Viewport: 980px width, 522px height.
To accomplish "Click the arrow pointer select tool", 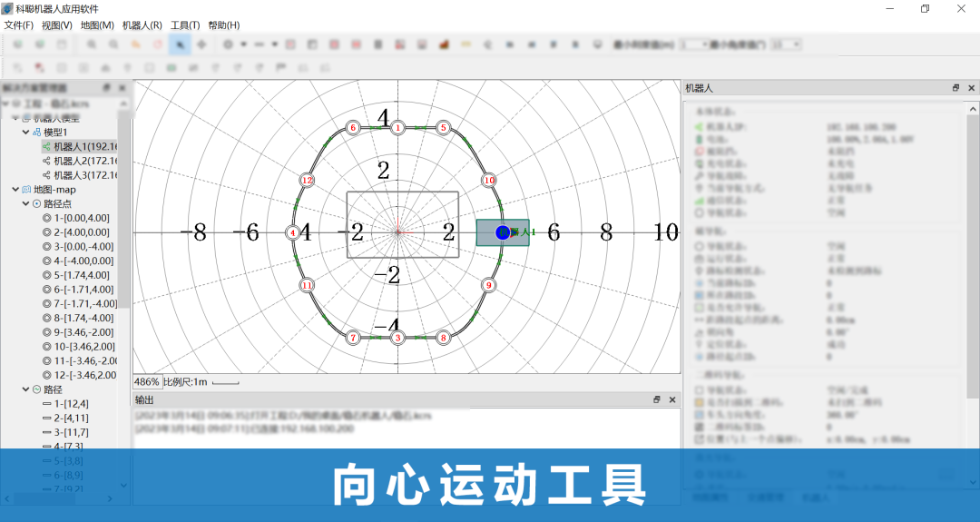I will (180, 44).
